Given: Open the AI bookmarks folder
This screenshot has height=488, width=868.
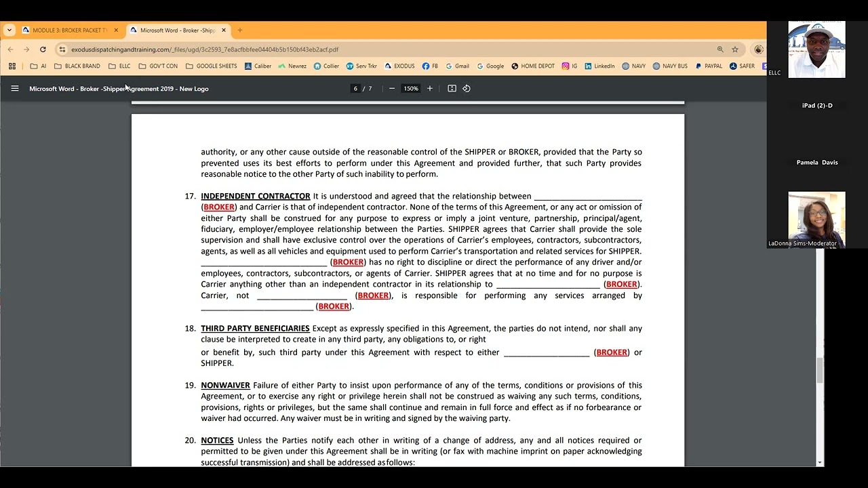Looking at the screenshot, I should point(39,66).
